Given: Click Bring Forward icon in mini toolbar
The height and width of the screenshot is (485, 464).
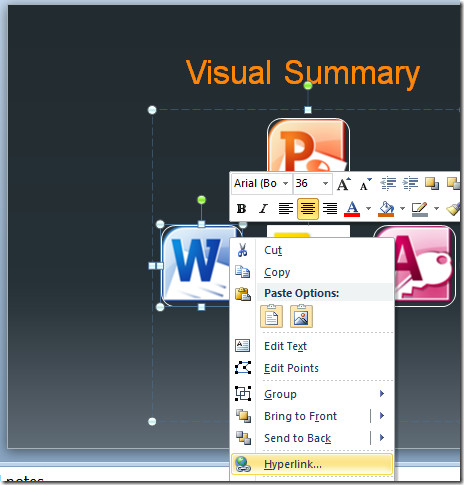Looking at the screenshot, I should [x=432, y=184].
